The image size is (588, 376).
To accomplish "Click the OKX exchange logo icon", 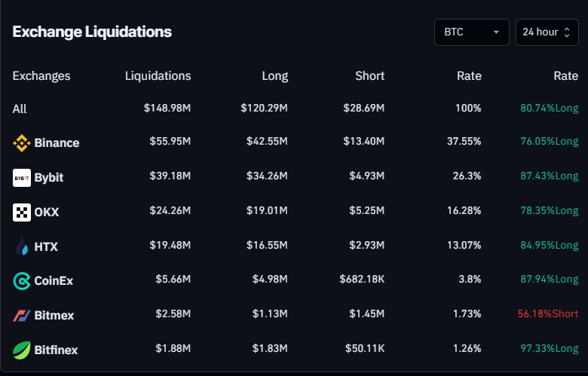I will pyautogui.click(x=22, y=212).
